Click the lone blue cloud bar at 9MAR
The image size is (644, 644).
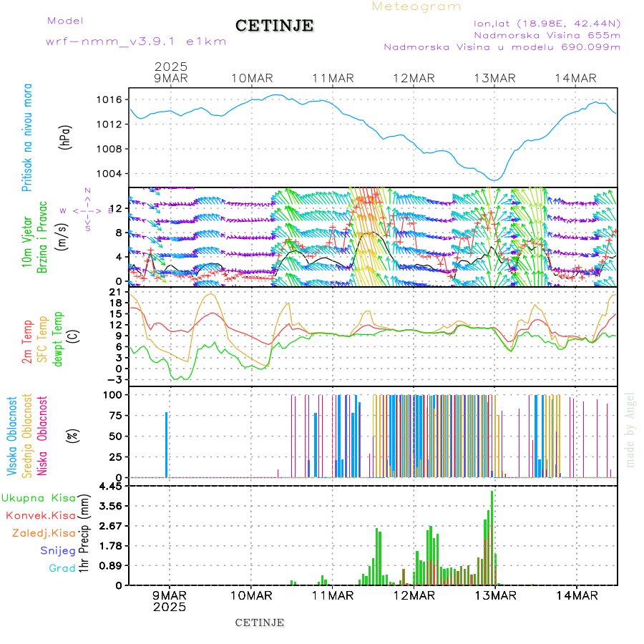pyautogui.click(x=166, y=445)
